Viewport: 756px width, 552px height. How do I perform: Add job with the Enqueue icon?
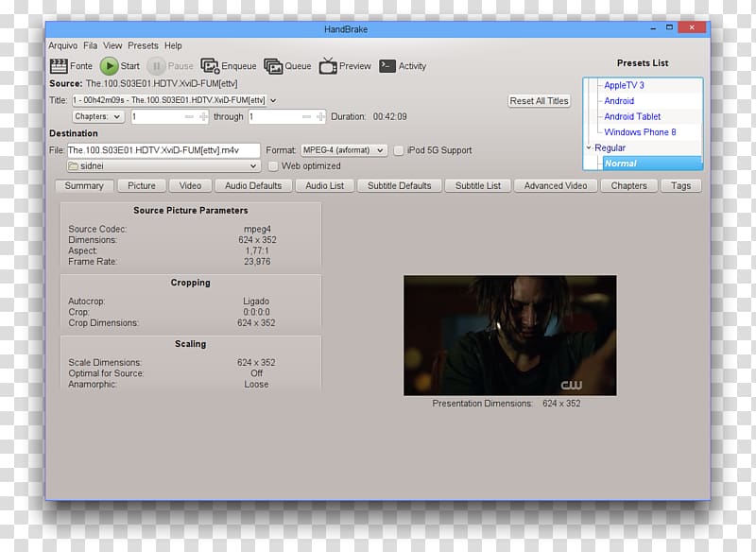(210, 66)
